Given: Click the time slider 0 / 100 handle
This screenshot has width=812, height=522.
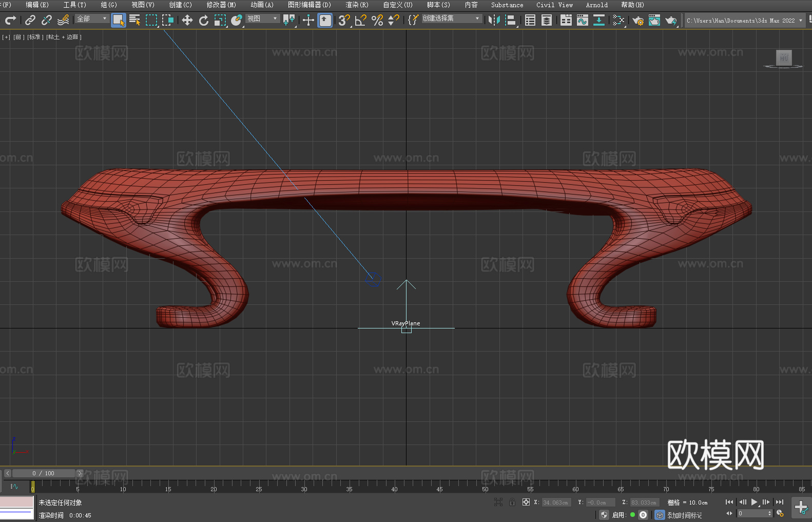Looking at the screenshot, I should (x=44, y=473).
